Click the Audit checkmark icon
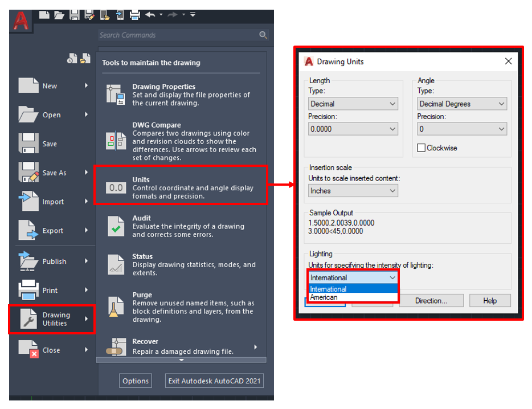532x409 pixels. pyautogui.click(x=116, y=226)
